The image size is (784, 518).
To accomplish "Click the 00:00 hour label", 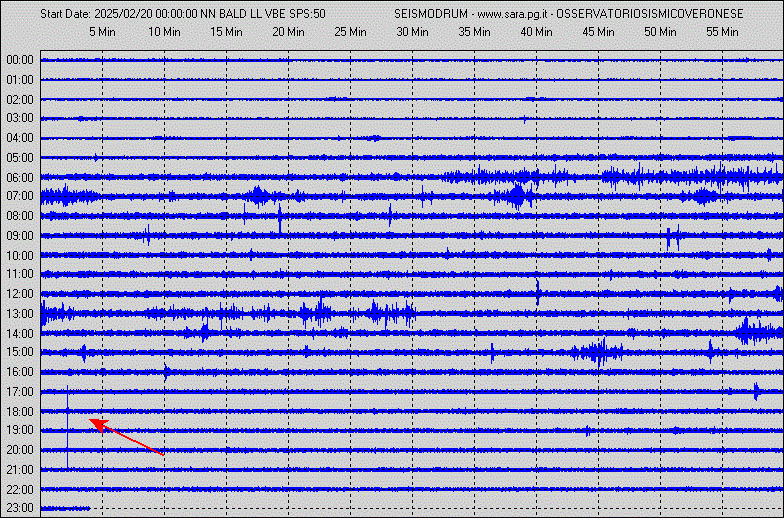I will [x=20, y=60].
